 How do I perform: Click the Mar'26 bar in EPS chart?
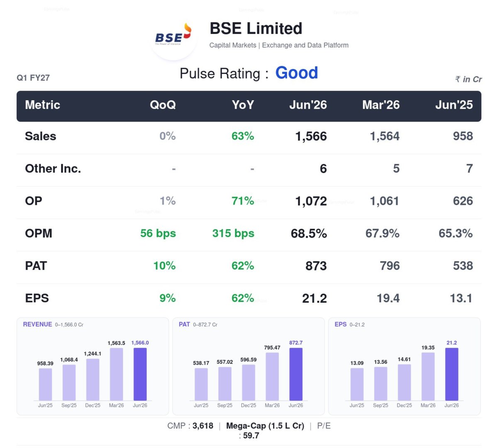point(428,377)
